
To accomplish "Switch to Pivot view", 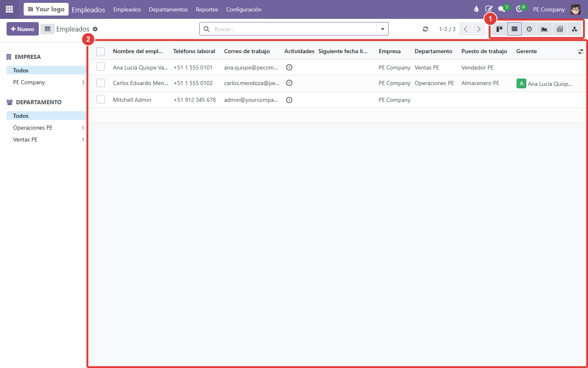I will coord(560,29).
